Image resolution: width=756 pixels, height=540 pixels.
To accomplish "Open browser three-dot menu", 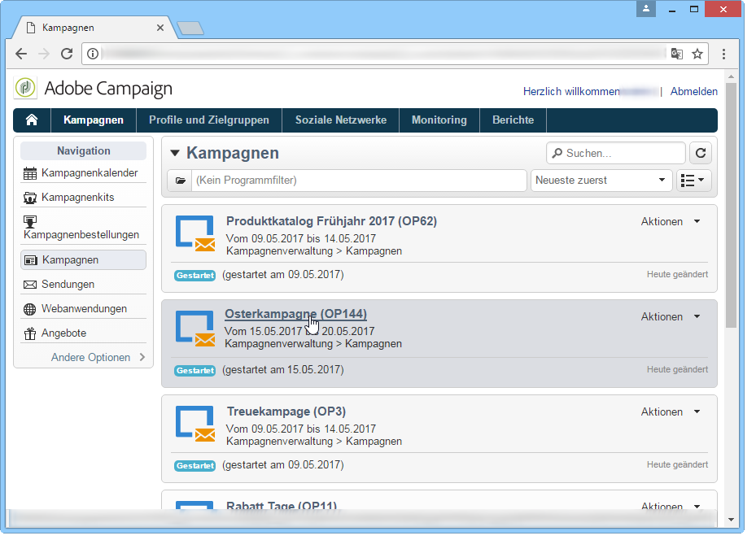I will point(723,54).
